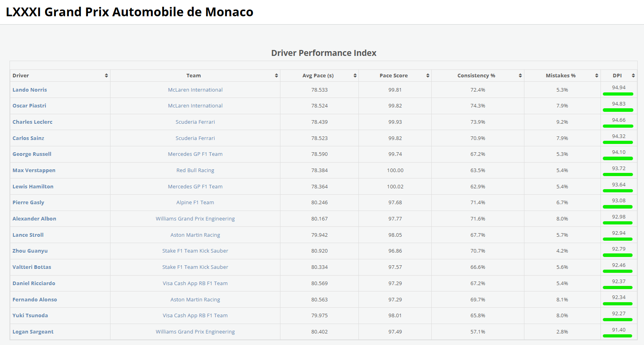Open Alpine F1 Team link
The height and width of the screenshot is (345, 644).
pyautogui.click(x=195, y=203)
